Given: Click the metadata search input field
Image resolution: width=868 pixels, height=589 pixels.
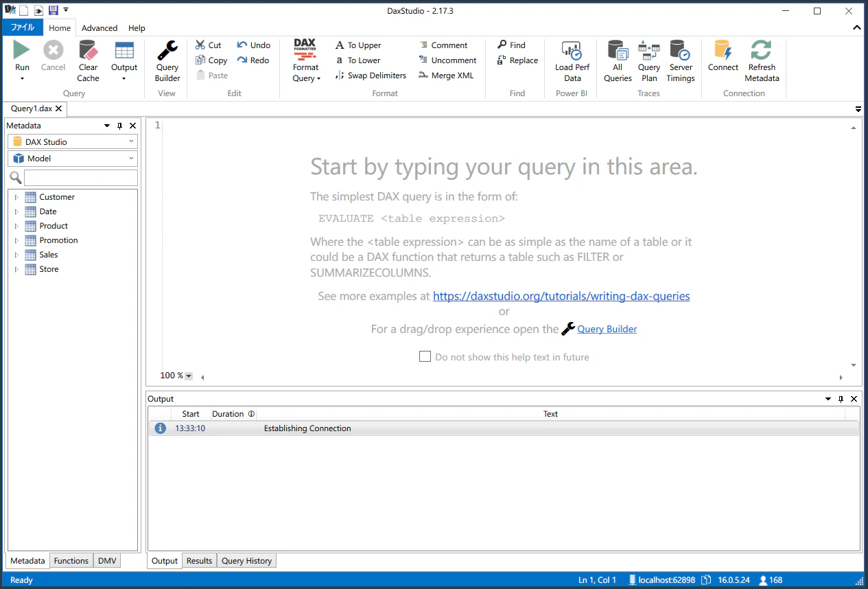Looking at the screenshot, I should pos(81,178).
